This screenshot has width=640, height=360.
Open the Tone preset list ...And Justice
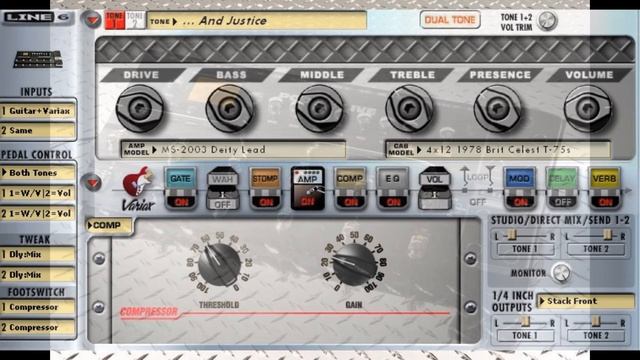point(257,20)
